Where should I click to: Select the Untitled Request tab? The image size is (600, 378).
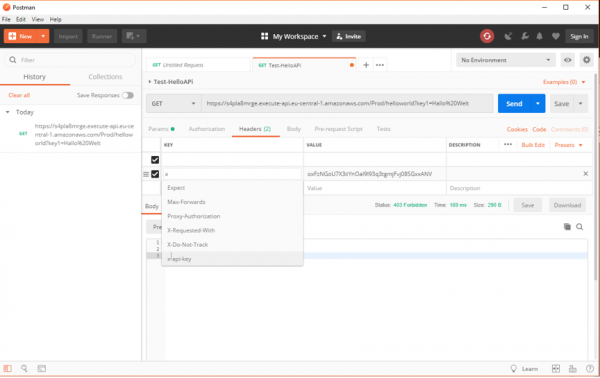[198, 65]
